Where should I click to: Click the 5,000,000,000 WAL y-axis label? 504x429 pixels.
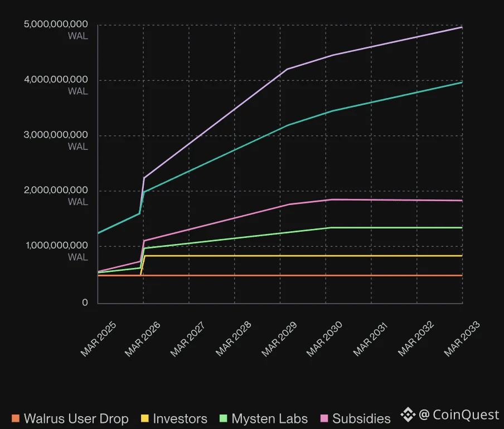point(57,30)
